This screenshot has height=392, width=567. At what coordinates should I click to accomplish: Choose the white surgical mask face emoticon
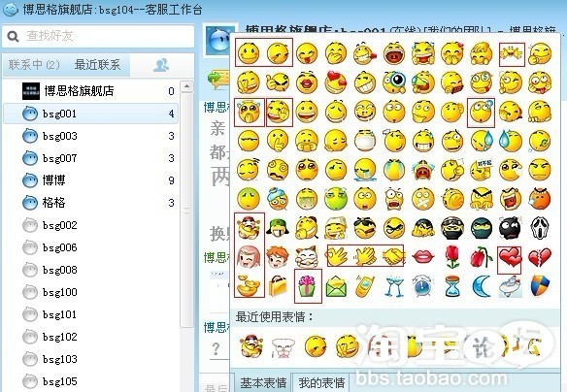364,141
